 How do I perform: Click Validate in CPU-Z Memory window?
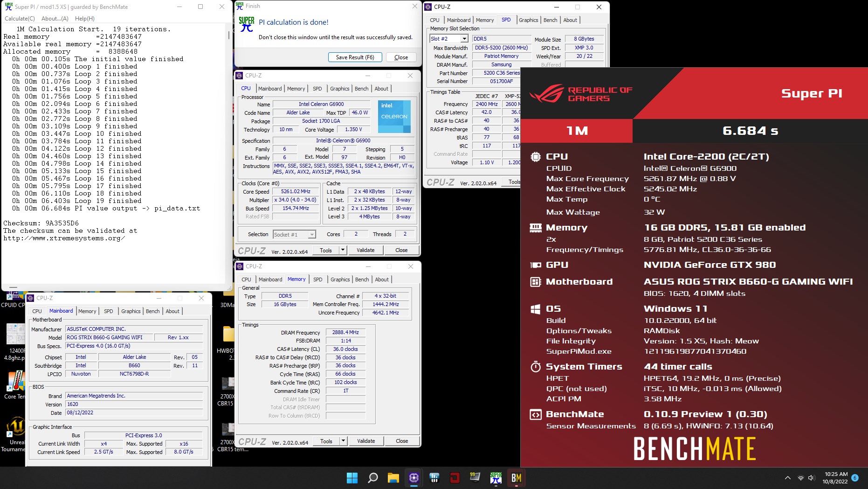[x=366, y=441]
